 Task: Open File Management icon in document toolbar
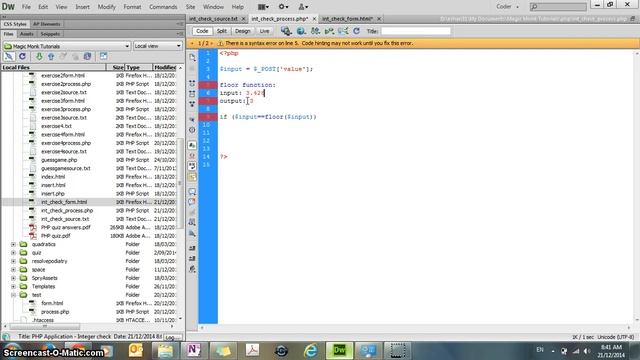tap(286, 31)
